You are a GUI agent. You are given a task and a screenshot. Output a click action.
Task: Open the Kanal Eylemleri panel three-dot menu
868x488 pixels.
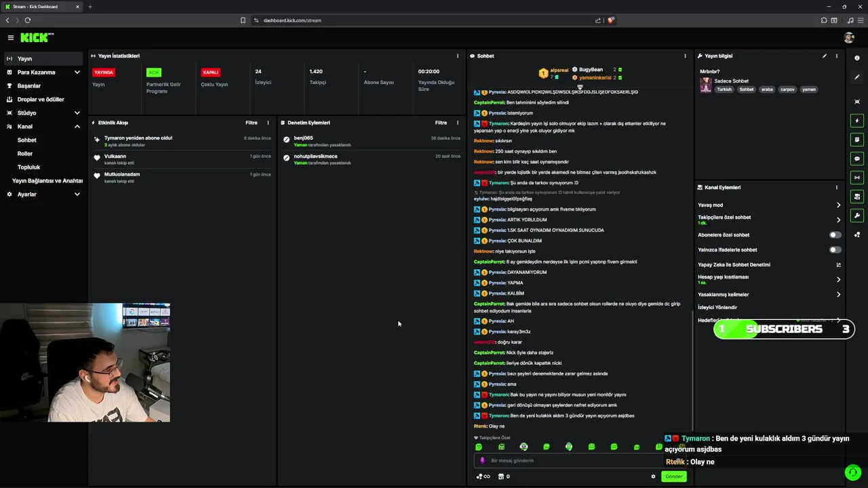837,188
